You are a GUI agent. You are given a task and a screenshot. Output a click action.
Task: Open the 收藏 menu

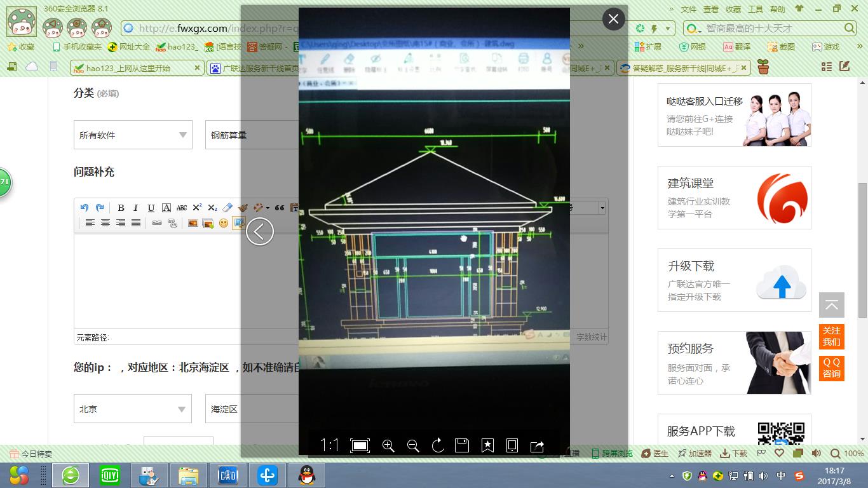pyautogui.click(x=733, y=9)
